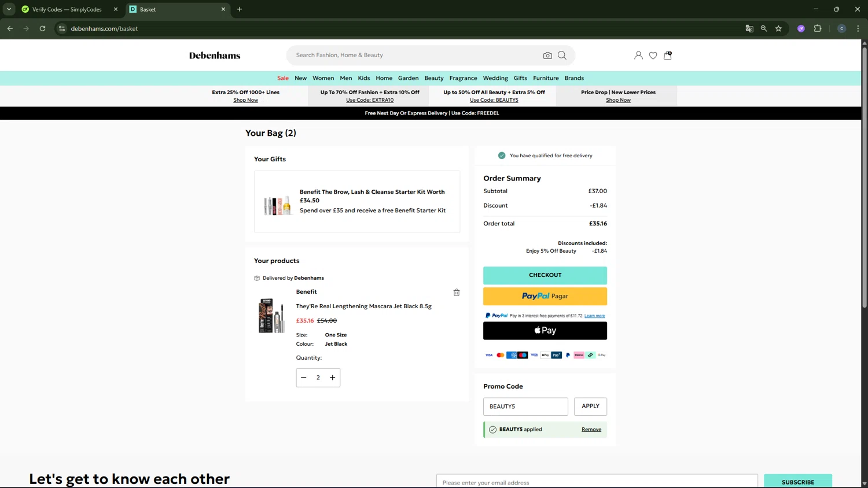Switch to Verify Codes SimplyCodes tab
Viewport: 868px width, 488px height.
click(67, 9)
